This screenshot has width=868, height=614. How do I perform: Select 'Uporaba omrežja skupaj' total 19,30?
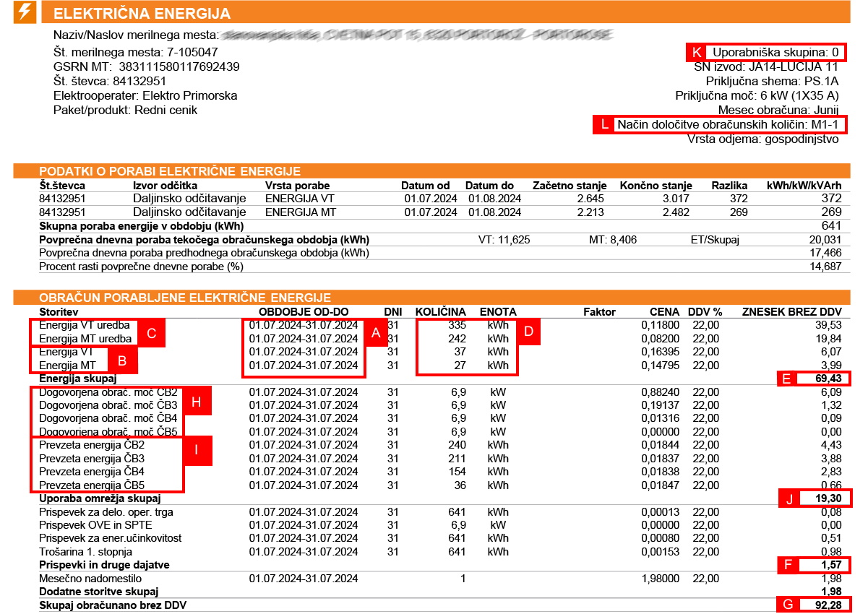click(828, 498)
